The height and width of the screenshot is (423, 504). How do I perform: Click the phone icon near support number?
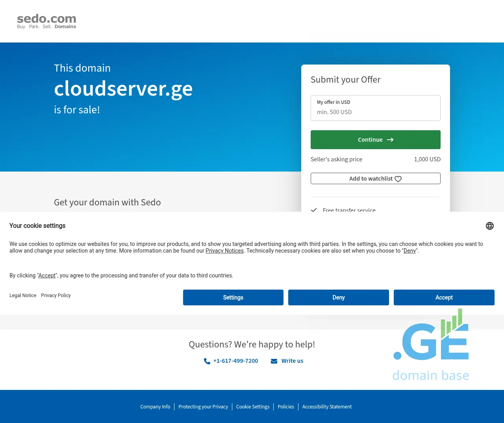[x=207, y=361]
